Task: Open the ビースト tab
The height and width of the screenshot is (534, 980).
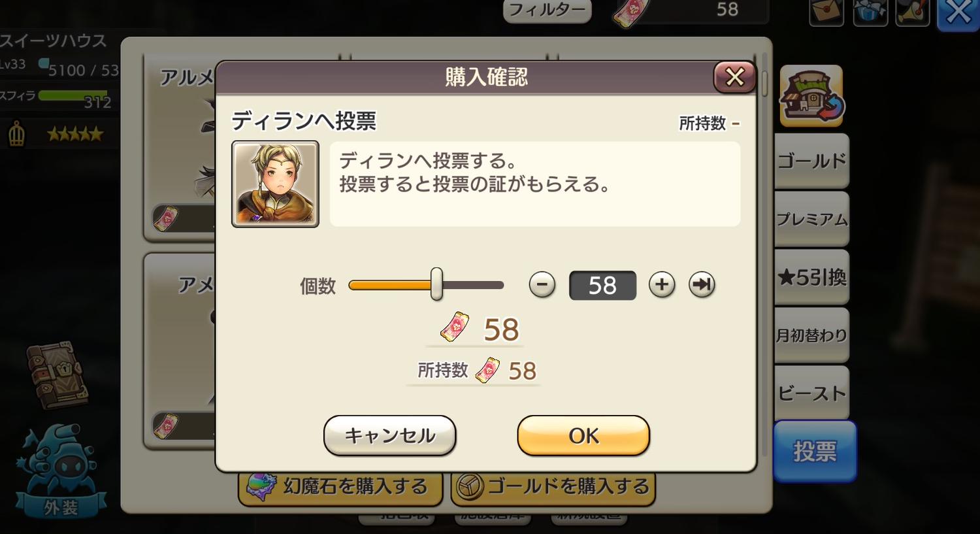Action: pyautogui.click(x=811, y=393)
